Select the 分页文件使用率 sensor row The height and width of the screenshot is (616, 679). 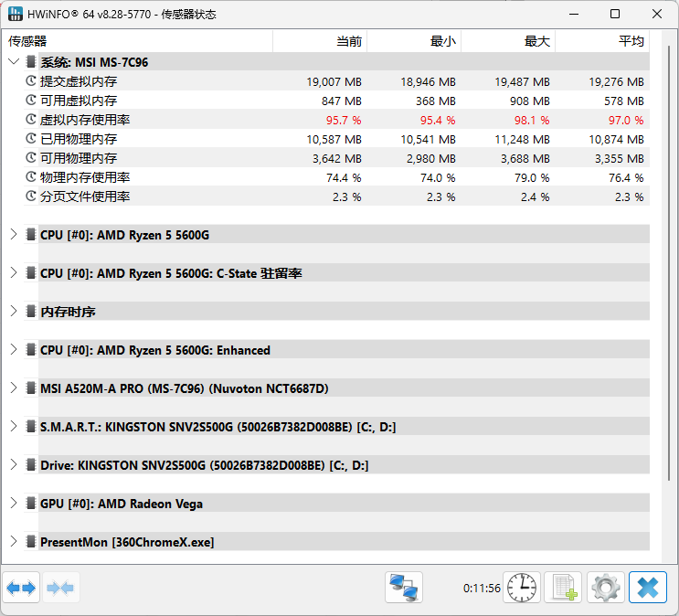point(336,196)
